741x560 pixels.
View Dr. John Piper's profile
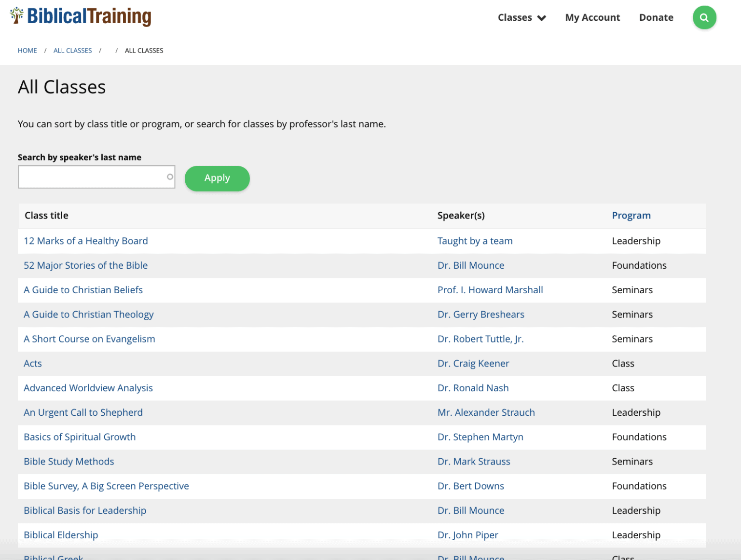[467, 535]
